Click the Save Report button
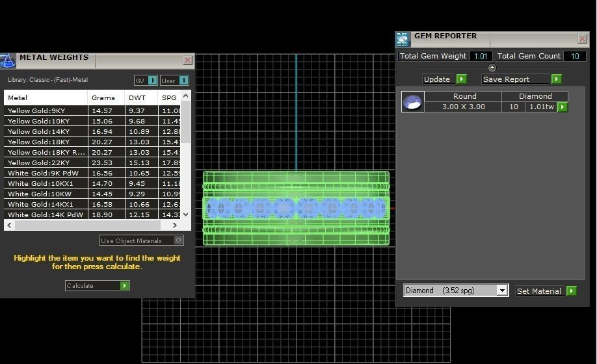 [522, 79]
